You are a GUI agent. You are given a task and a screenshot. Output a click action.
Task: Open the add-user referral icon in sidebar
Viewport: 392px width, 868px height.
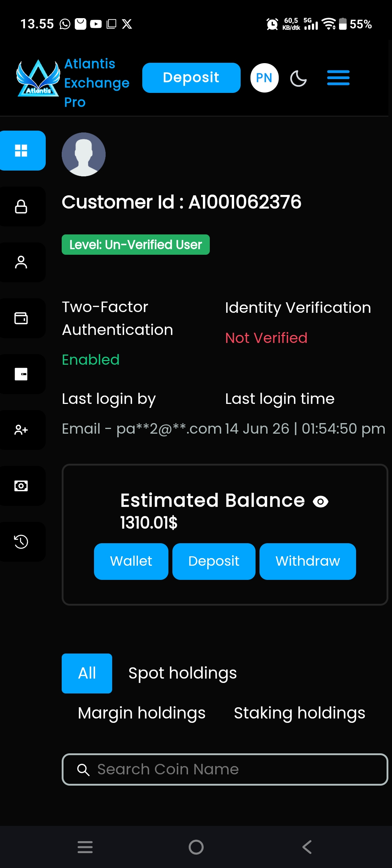(x=21, y=430)
